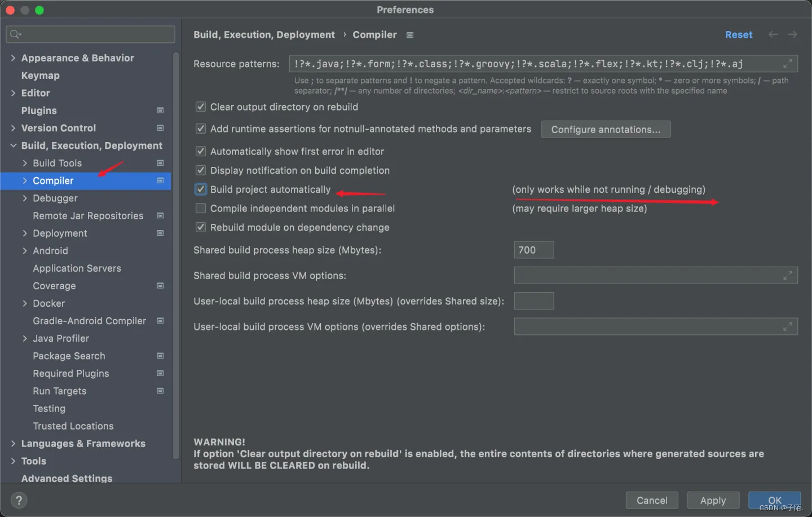The height and width of the screenshot is (517, 812).
Task: Click the project-level icon beside Package Search
Action: click(160, 356)
